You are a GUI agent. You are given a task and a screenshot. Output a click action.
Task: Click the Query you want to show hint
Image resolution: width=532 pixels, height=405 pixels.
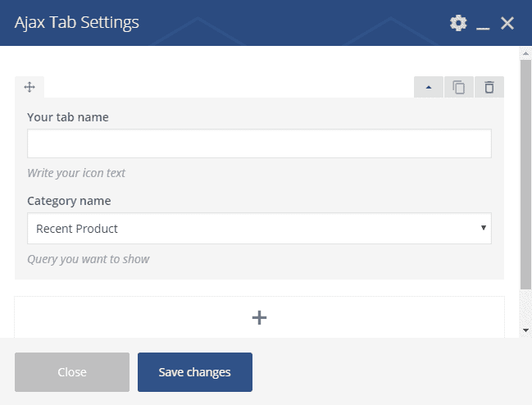tap(89, 259)
